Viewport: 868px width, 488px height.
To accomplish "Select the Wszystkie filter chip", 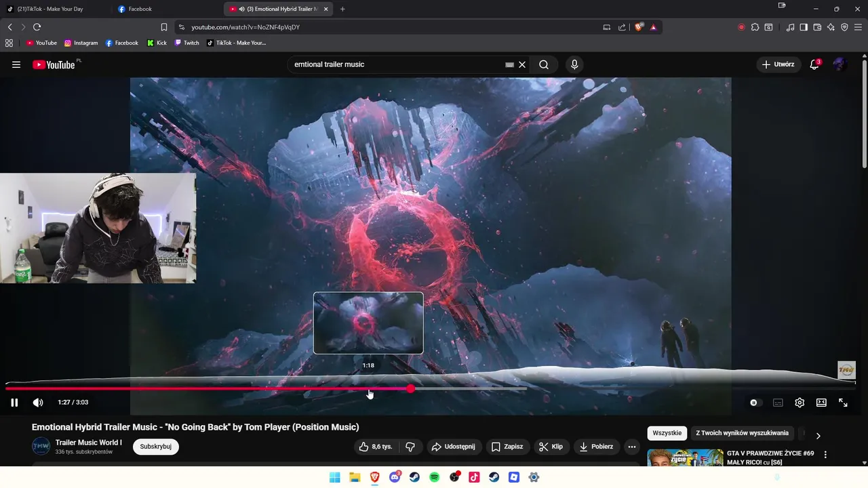I will click(x=667, y=433).
